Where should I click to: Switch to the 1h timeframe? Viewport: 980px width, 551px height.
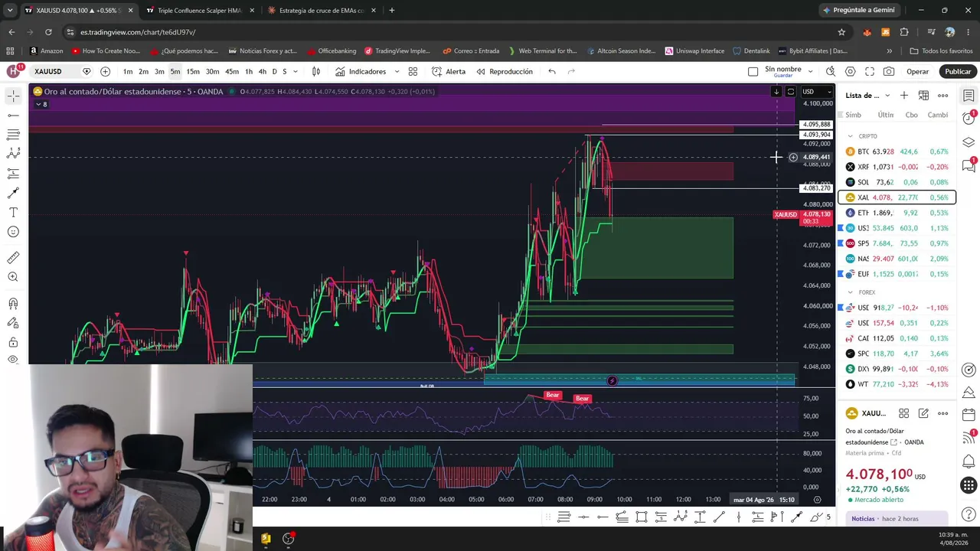(x=249, y=71)
